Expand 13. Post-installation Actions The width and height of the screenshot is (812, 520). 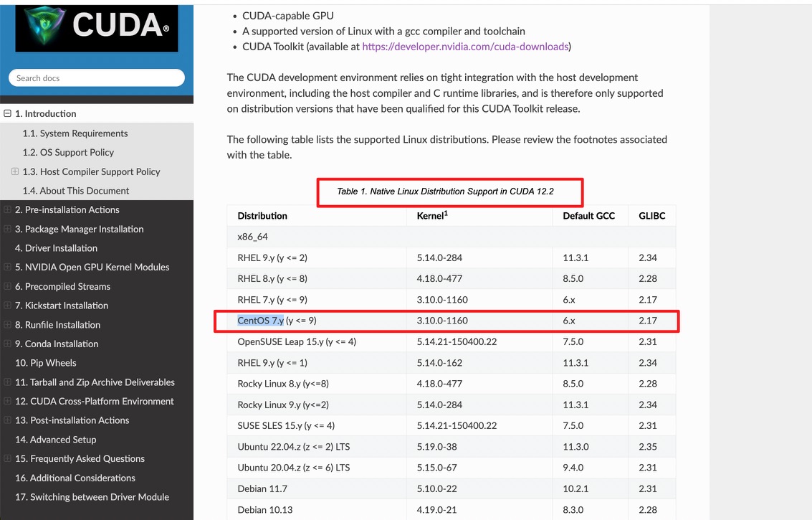[x=7, y=420]
